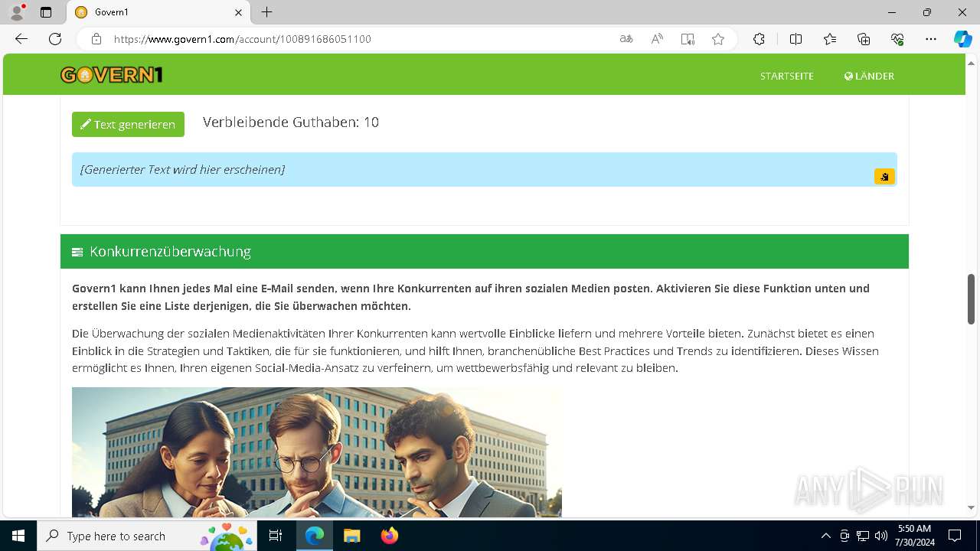The width and height of the screenshot is (980, 551).
Task: View site information via the padlock icon
Action: click(x=96, y=39)
